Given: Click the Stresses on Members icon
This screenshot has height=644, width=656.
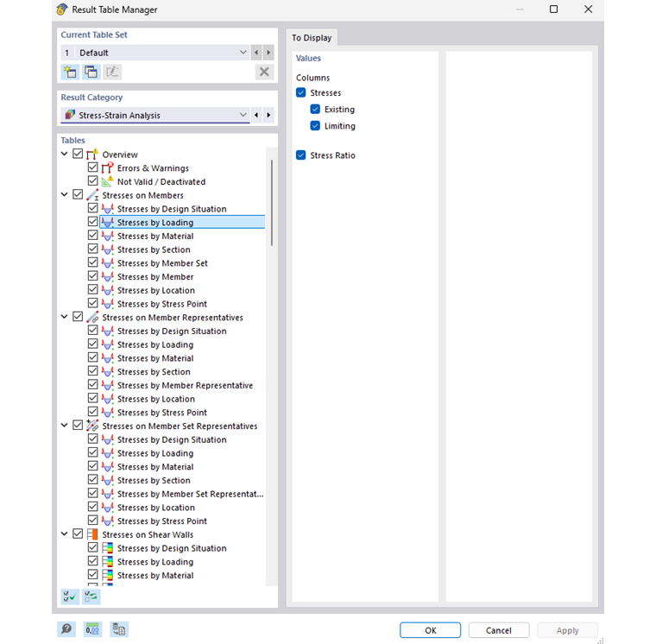Looking at the screenshot, I should (92, 195).
